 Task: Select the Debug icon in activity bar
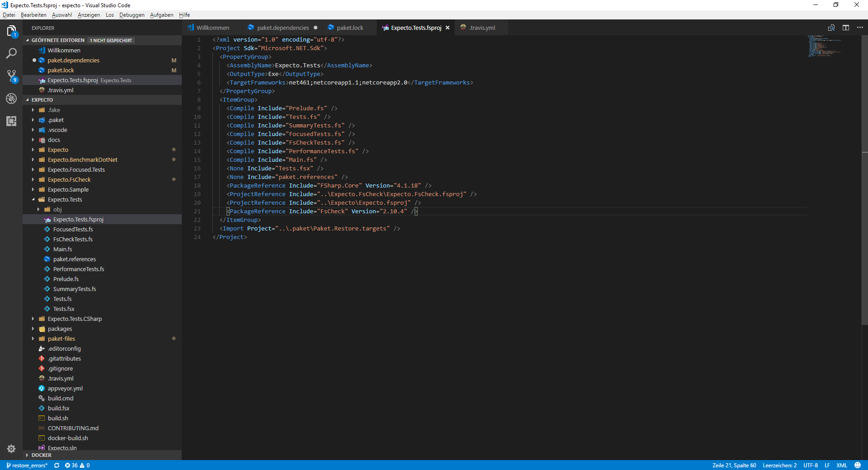click(x=11, y=99)
